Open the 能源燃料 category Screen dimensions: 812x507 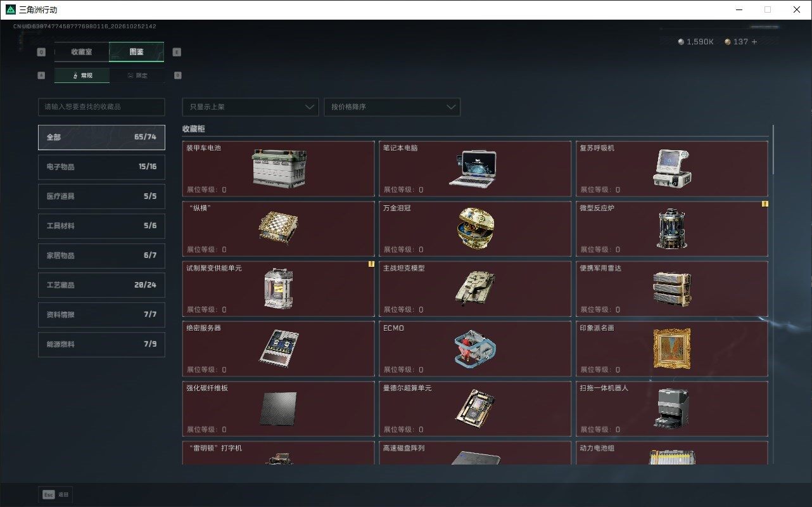click(x=101, y=344)
